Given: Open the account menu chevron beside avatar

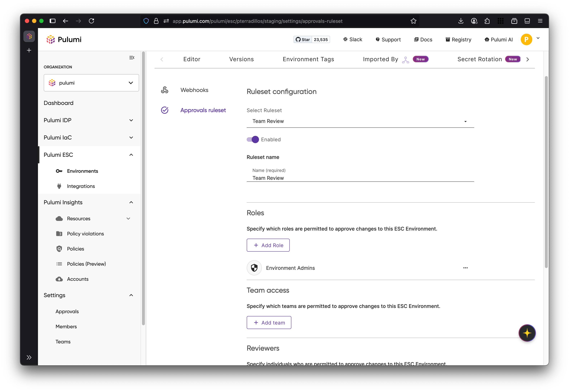Looking at the screenshot, I should click(538, 38).
